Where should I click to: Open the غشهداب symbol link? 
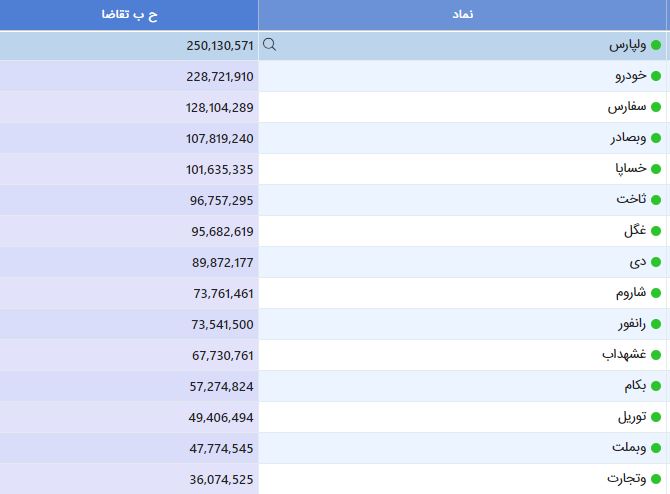[x=624, y=355]
